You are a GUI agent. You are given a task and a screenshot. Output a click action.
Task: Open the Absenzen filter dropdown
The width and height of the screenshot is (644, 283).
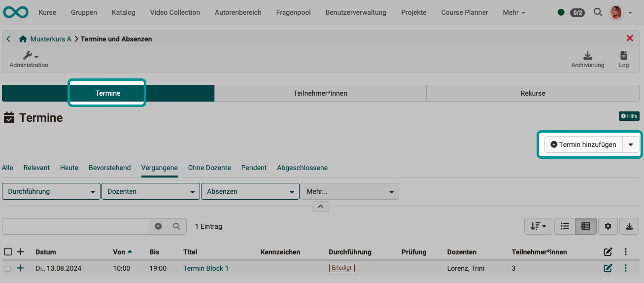[250, 191]
